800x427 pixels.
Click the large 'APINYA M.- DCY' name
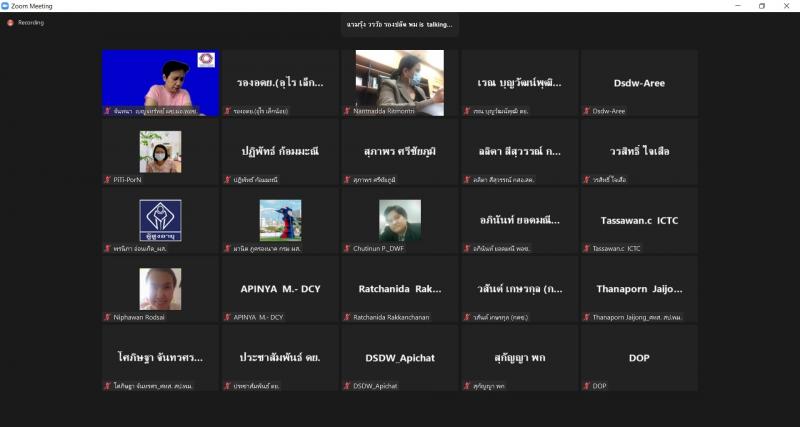tap(280, 289)
